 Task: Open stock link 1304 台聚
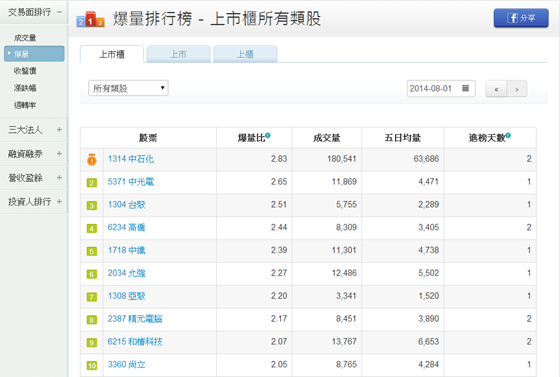click(x=126, y=205)
